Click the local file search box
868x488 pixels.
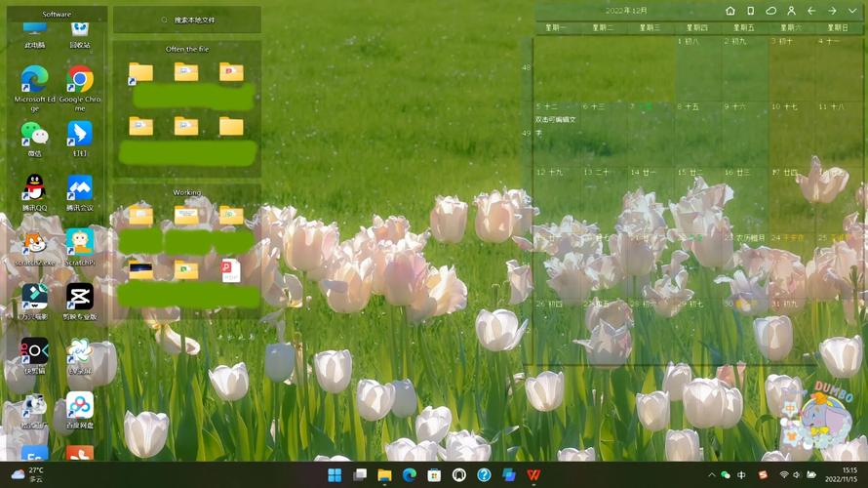[187, 20]
